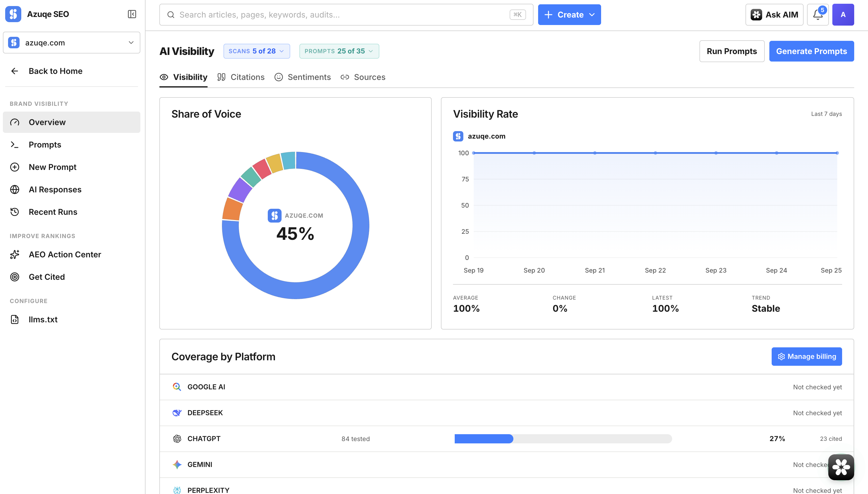Click the GEMINI platform row label
The height and width of the screenshot is (494, 868).
tap(200, 464)
